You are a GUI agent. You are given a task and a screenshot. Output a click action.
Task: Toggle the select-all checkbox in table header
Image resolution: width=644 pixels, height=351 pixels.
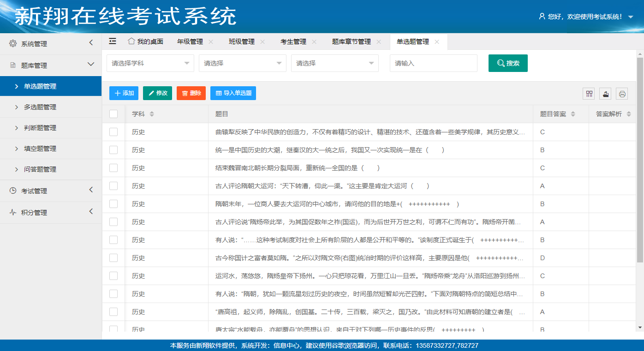[x=113, y=114]
